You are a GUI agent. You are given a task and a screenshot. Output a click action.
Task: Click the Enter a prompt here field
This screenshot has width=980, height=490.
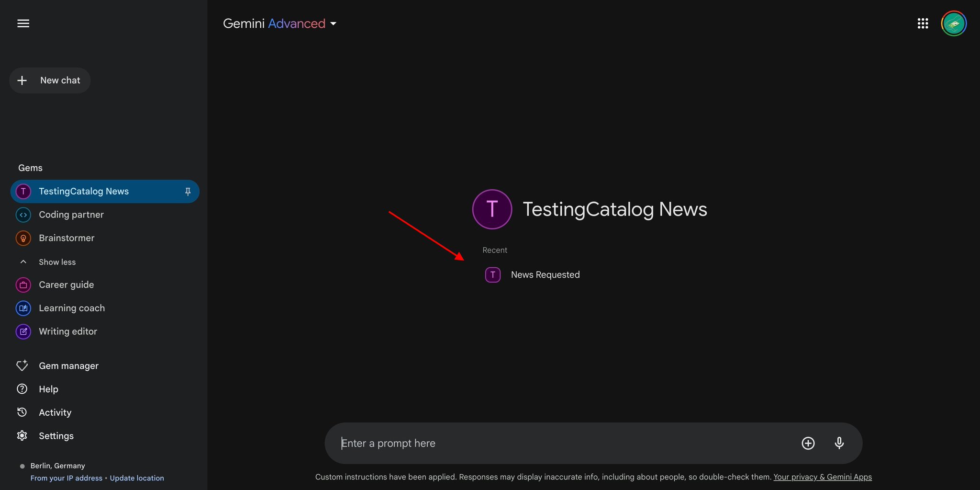pos(565,443)
